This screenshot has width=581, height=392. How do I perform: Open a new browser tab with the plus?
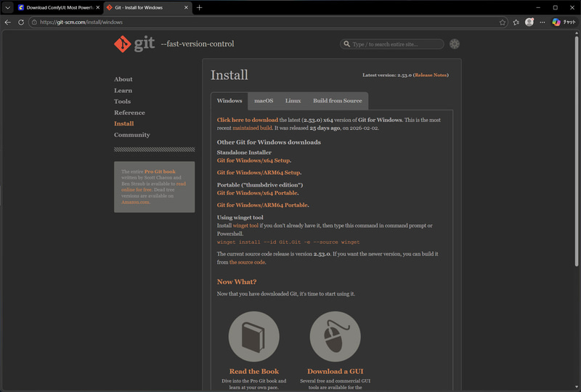point(200,7)
